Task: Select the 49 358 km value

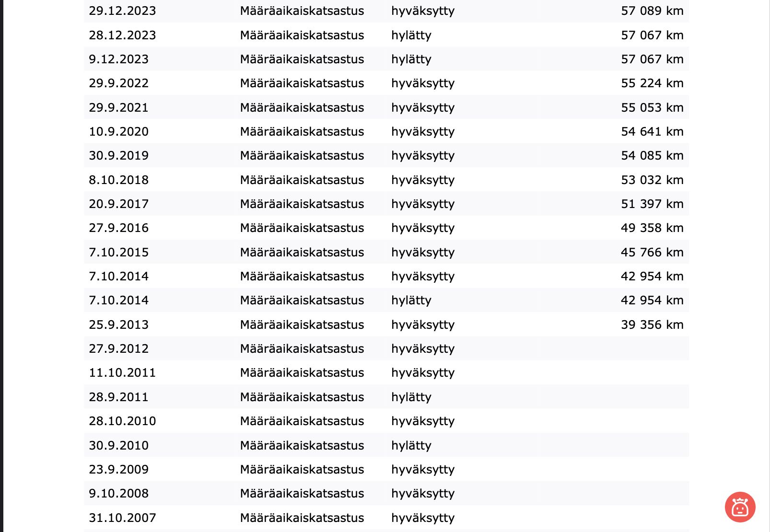Action: click(652, 228)
